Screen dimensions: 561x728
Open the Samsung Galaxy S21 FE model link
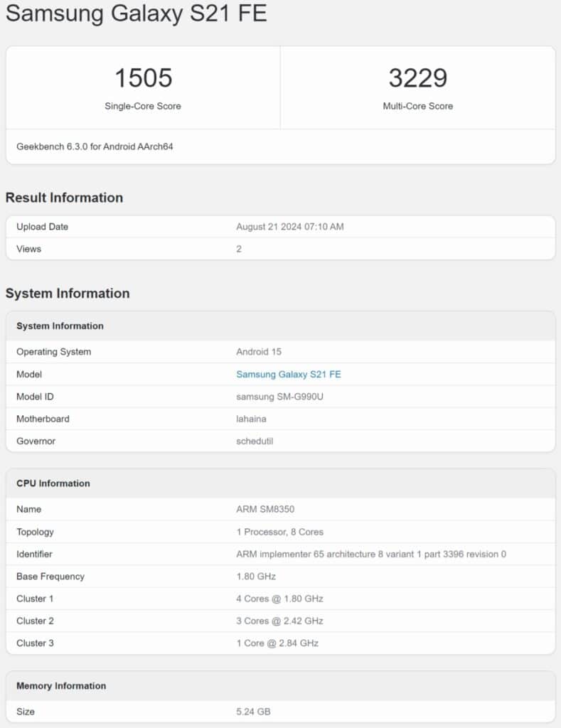pyautogui.click(x=289, y=374)
